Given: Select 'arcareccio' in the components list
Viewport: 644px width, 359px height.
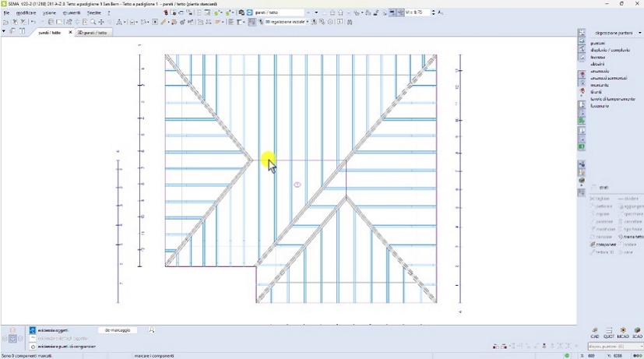Looking at the screenshot, I should [600, 71].
